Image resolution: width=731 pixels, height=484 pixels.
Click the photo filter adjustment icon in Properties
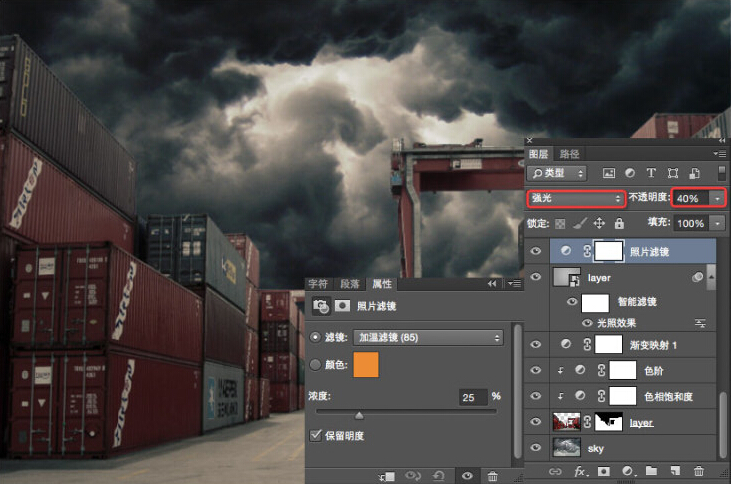(321, 306)
